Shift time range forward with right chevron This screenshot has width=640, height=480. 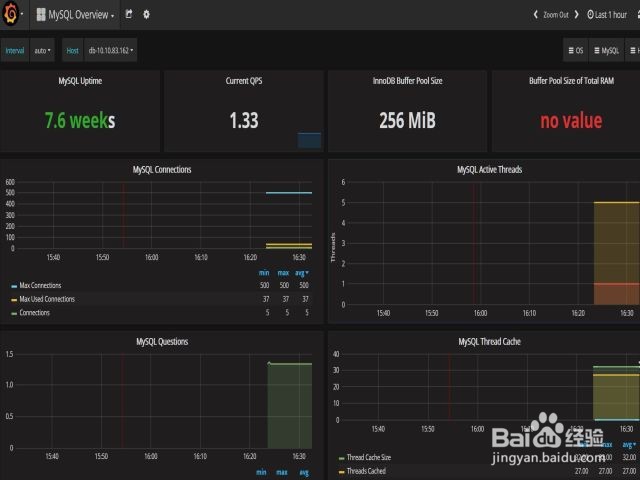coord(576,15)
